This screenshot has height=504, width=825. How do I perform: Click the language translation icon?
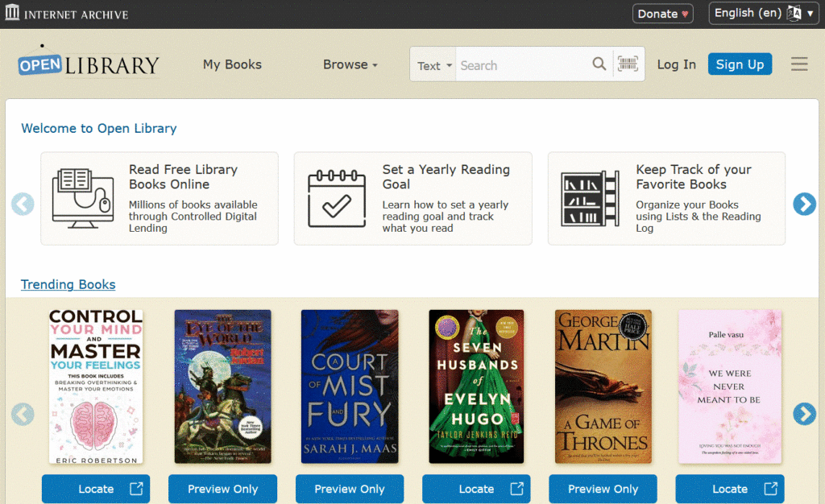[794, 13]
